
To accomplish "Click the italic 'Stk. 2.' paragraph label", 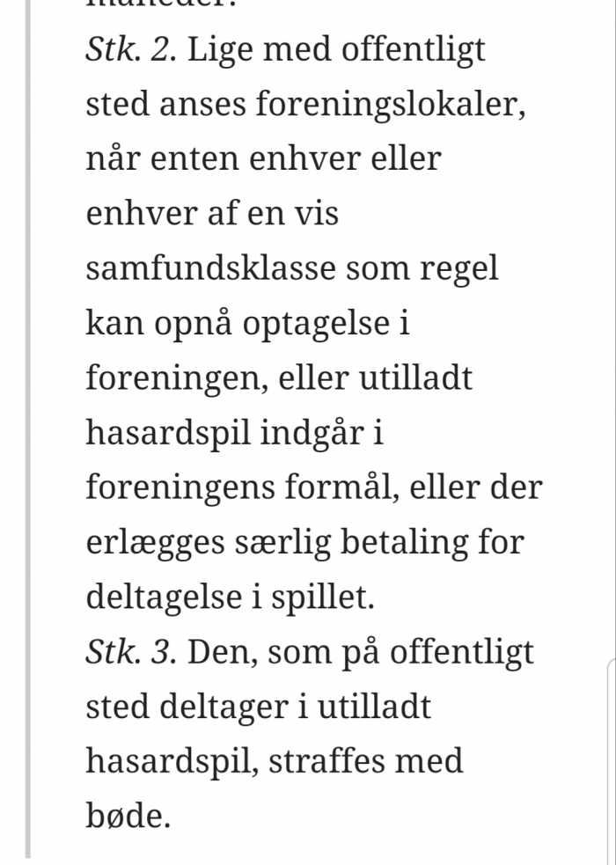I will 131,50.
